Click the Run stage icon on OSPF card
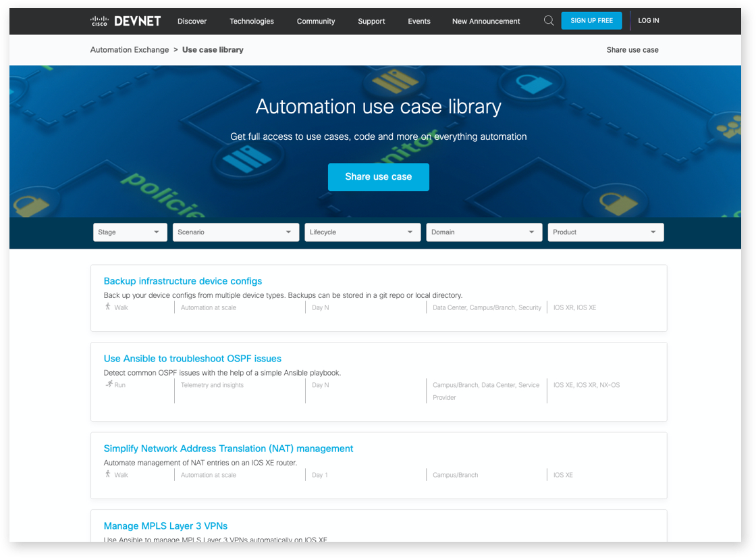756x558 pixels. point(108,384)
